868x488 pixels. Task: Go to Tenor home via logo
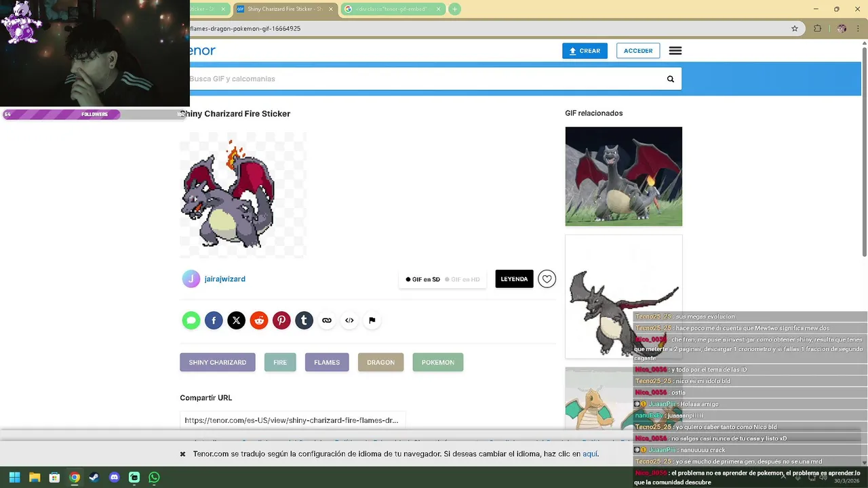(x=202, y=51)
